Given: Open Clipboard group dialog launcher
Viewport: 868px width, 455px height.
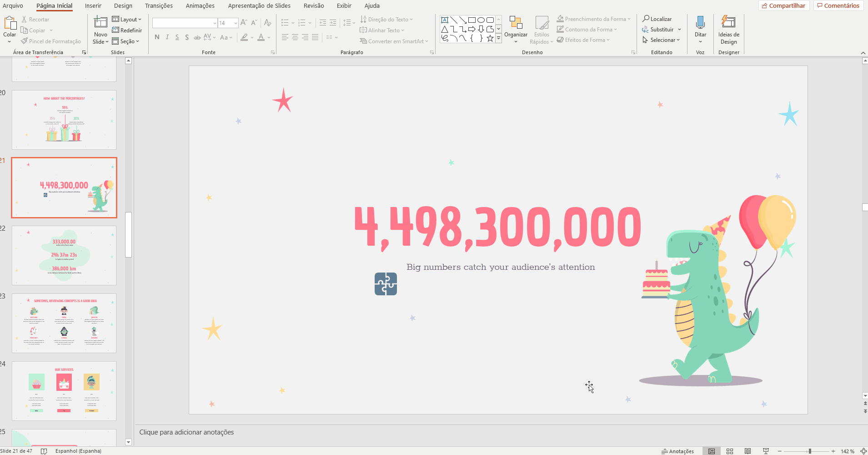Looking at the screenshot, I should click(x=84, y=52).
